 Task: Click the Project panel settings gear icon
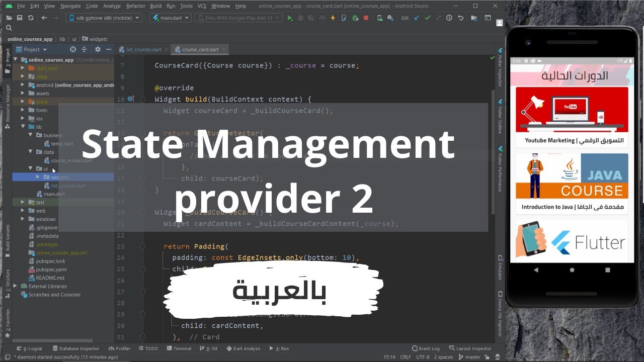(x=98, y=49)
